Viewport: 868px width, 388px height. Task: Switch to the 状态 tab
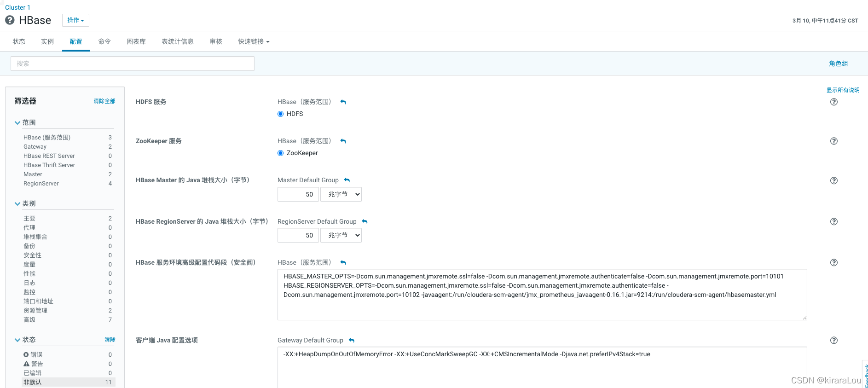(x=19, y=41)
